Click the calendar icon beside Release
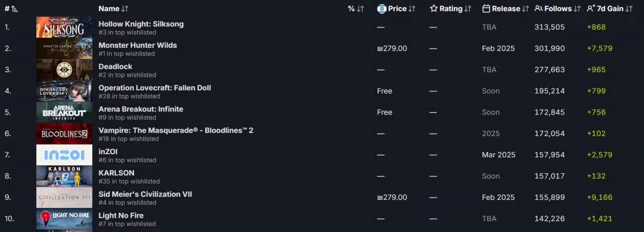Screen dimensions: 644x232 click(486, 9)
